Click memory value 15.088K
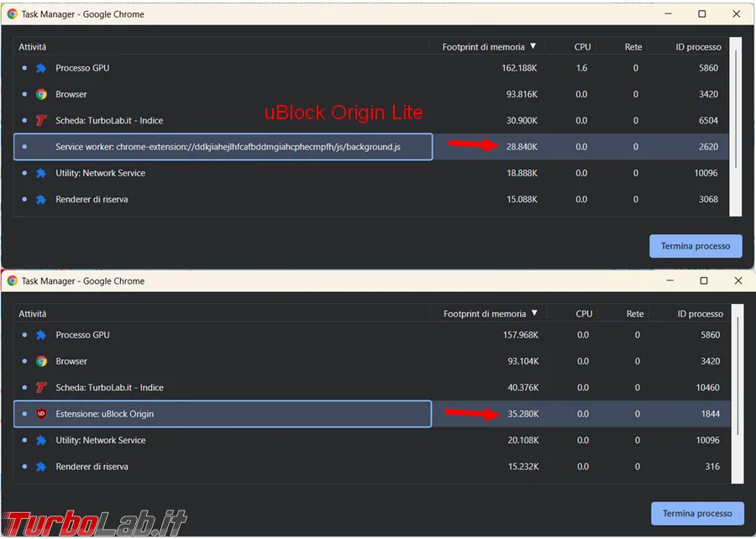Viewport: 756px width, 539px height. (522, 200)
